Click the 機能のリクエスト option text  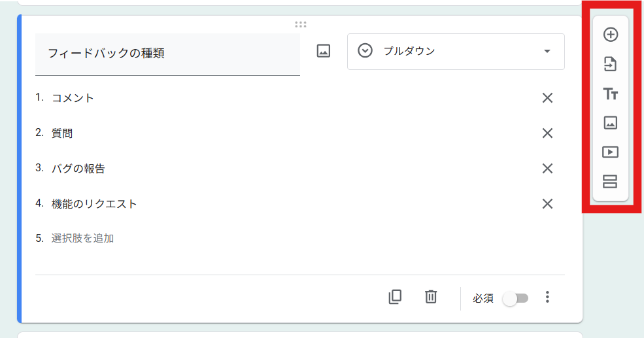tap(94, 204)
